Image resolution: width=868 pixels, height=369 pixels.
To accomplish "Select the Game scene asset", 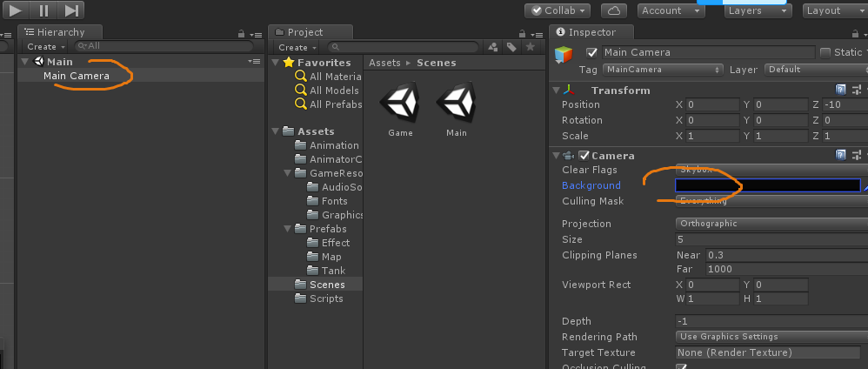I will pyautogui.click(x=400, y=111).
